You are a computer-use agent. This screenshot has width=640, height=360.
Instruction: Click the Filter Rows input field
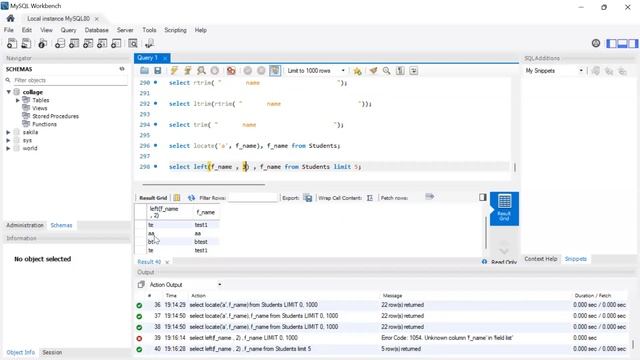point(252,198)
